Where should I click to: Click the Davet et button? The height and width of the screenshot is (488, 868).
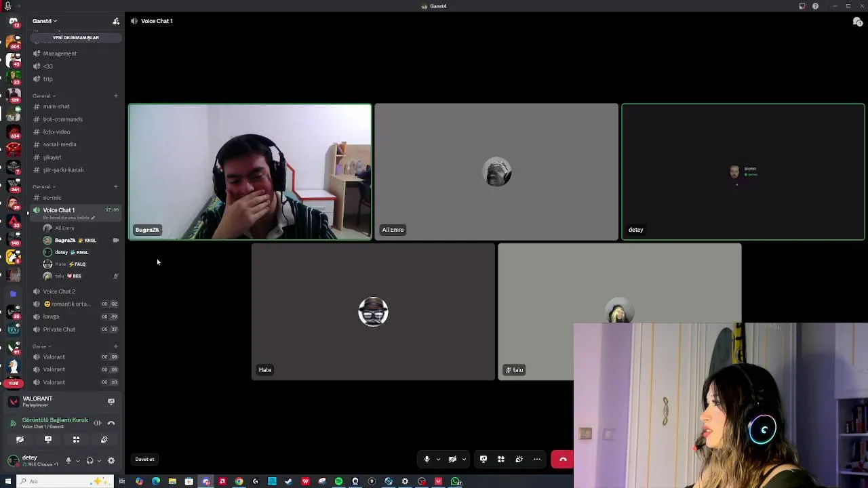[144, 459]
